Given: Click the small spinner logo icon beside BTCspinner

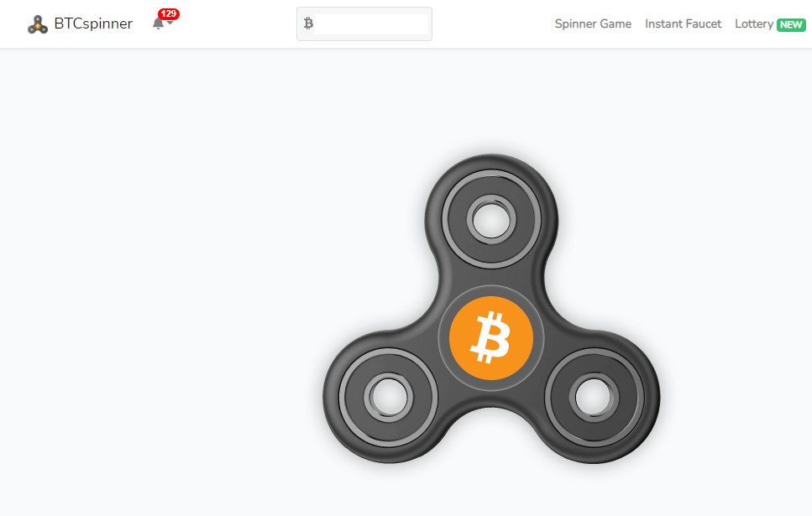Looking at the screenshot, I should (37, 24).
